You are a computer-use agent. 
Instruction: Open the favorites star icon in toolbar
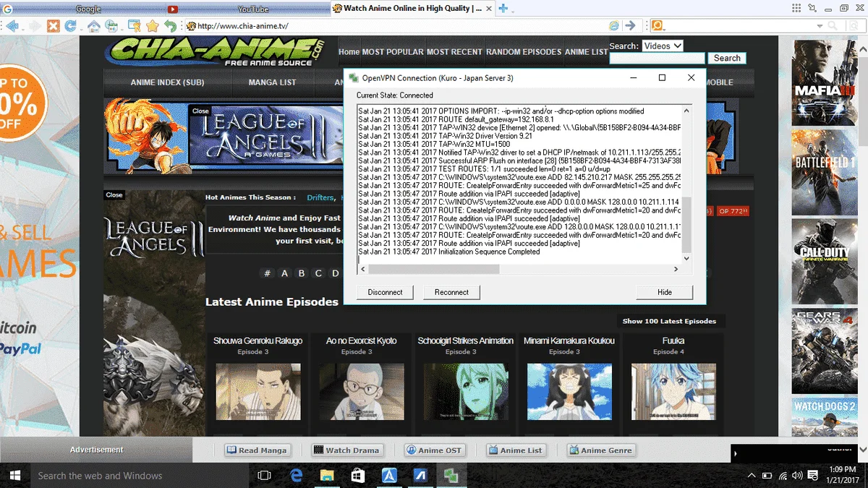(153, 26)
